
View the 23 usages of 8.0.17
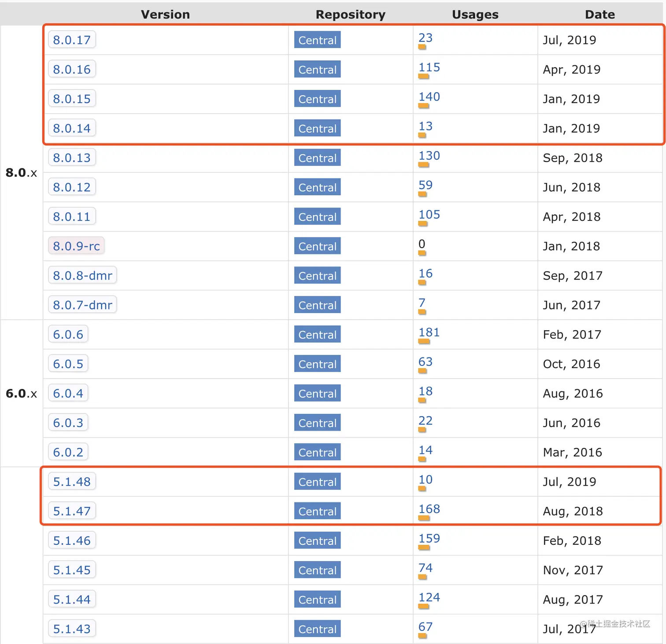425,38
